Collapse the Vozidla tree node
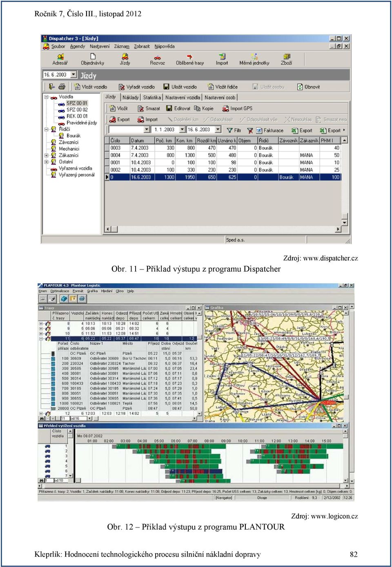Screen dimensions: 392x567 pyautogui.click(x=47, y=97)
